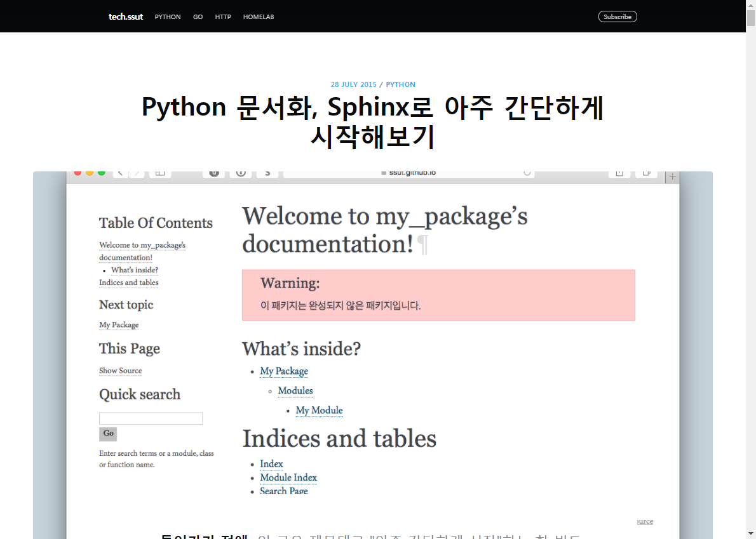Click the new tab plus icon
The height and width of the screenshot is (539, 756).
coord(672,176)
